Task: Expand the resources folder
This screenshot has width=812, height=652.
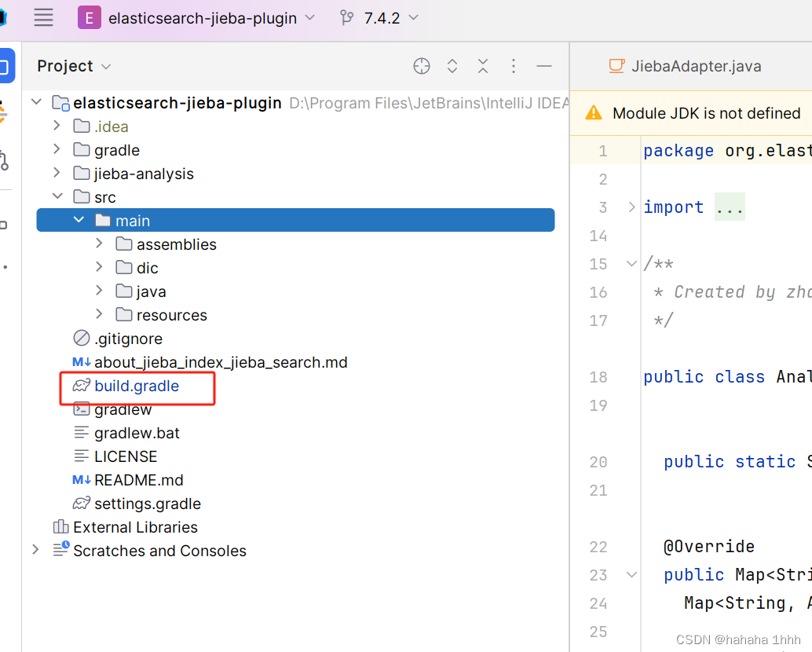Action: [x=100, y=314]
